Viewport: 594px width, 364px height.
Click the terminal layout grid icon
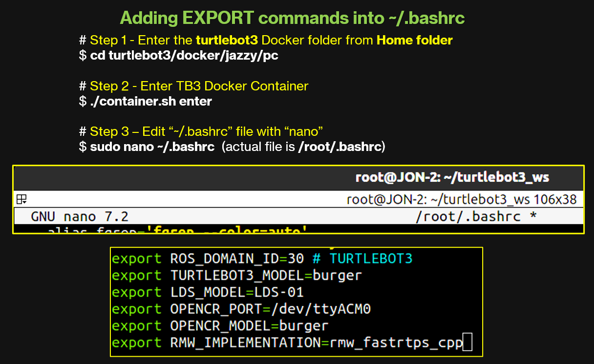pos(21,199)
